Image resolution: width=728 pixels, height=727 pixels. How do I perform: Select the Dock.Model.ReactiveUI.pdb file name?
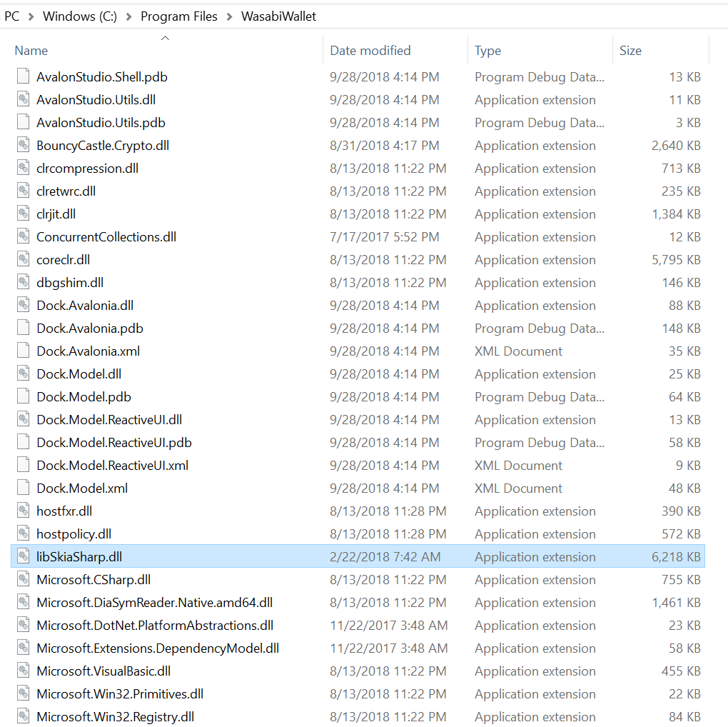point(113,442)
